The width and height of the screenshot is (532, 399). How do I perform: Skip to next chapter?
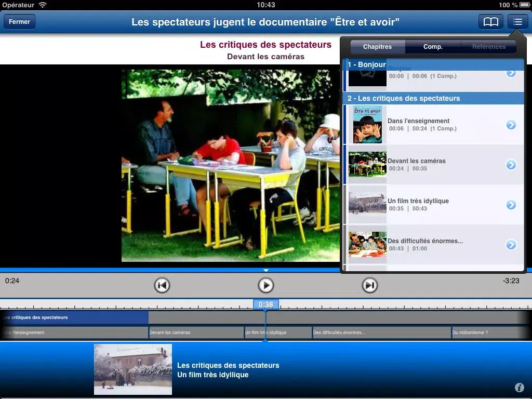coord(369,285)
